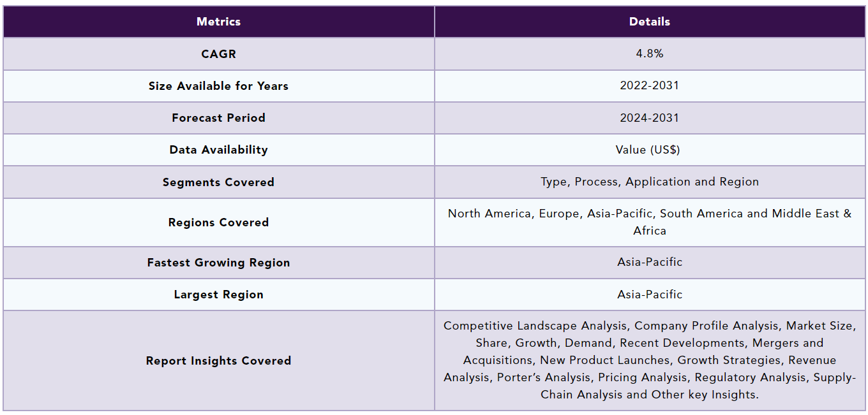This screenshot has width=868, height=415.
Task: Select the Data Availability label
Action: [x=218, y=150]
